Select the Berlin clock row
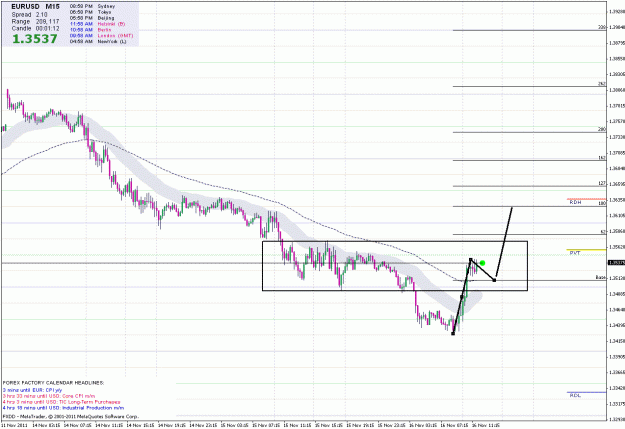The image size is (625, 429). (x=90, y=30)
